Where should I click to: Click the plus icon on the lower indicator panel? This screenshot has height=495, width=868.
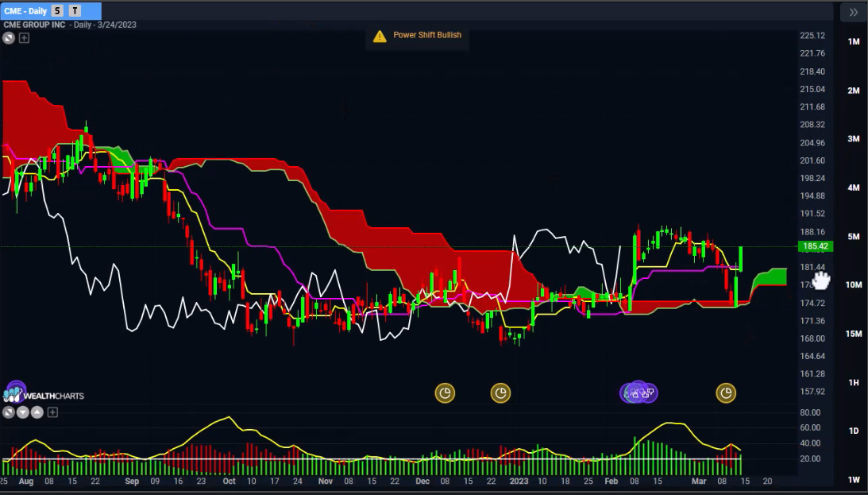tap(52, 412)
